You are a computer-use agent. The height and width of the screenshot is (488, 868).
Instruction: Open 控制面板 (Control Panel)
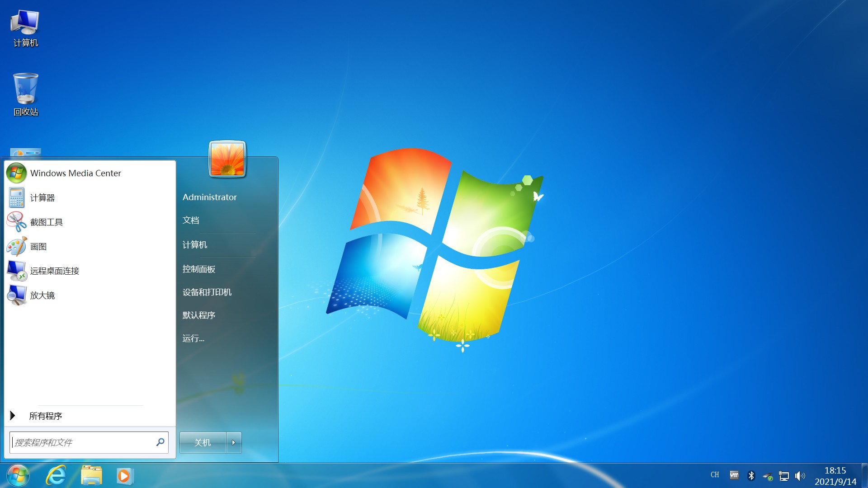(198, 268)
